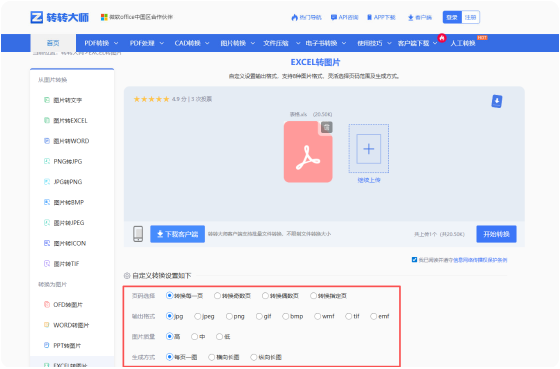Delete the uploaded file with the trash icon

[x=326, y=127]
